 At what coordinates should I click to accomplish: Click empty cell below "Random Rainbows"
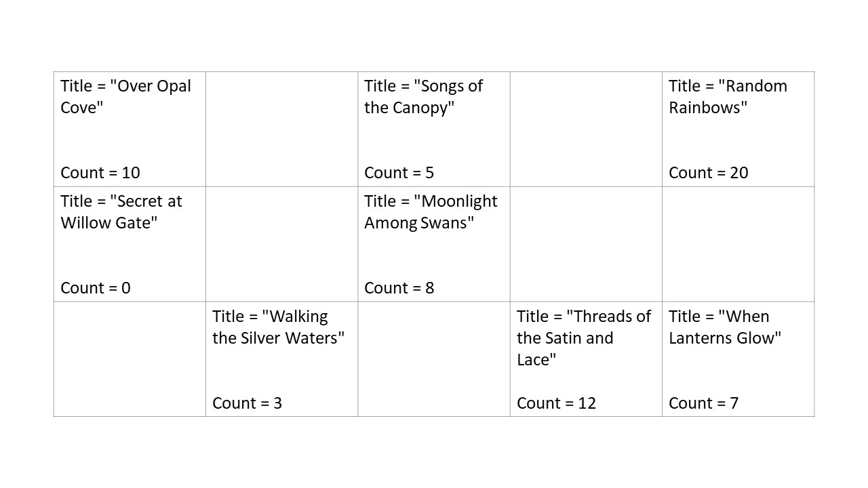click(738, 244)
